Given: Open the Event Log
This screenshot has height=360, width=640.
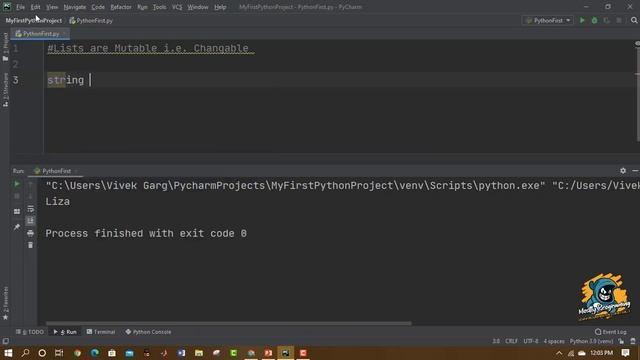Looking at the screenshot, I should point(611,332).
